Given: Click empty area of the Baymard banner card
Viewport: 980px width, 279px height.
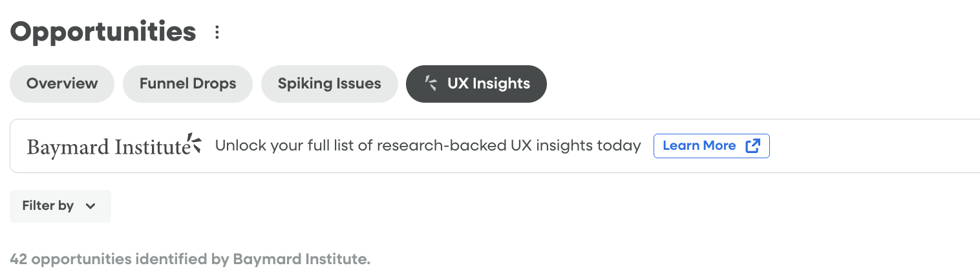Looking at the screenshot, I should 873,146.
